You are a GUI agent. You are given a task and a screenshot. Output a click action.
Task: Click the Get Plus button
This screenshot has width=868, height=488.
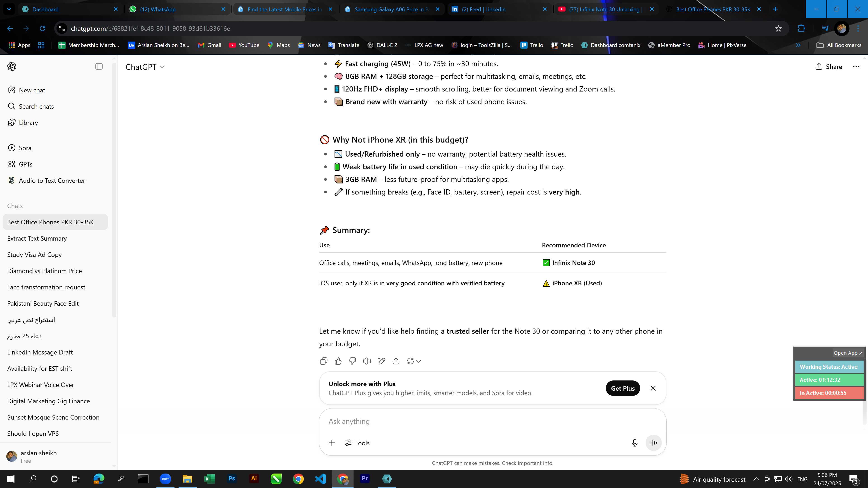pos(623,388)
